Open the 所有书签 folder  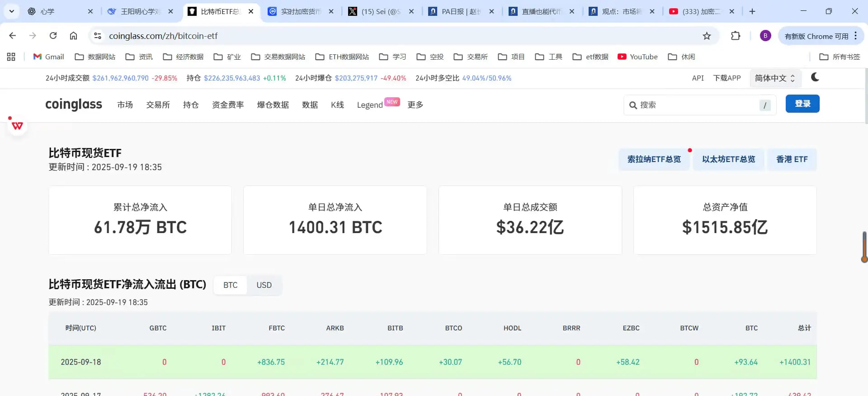(840, 57)
